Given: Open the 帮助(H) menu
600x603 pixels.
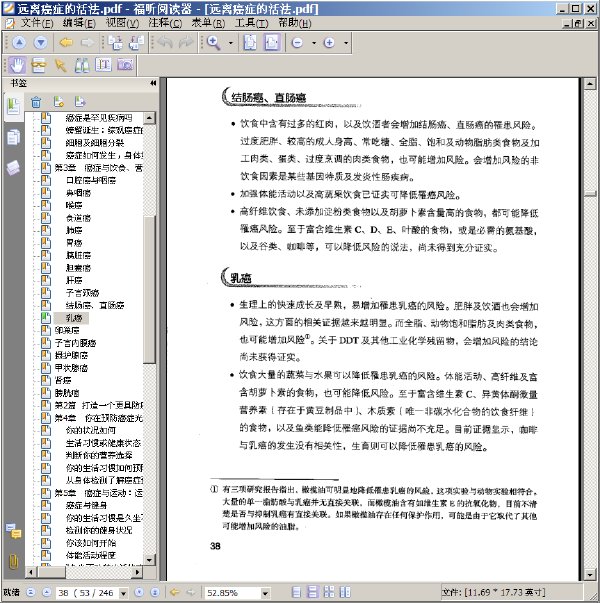Looking at the screenshot, I should [x=295, y=23].
